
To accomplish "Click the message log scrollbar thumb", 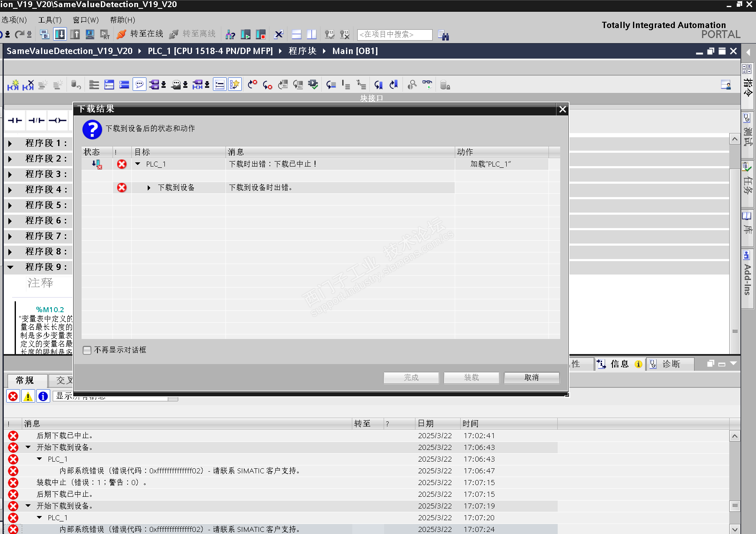I will pyautogui.click(x=735, y=506).
